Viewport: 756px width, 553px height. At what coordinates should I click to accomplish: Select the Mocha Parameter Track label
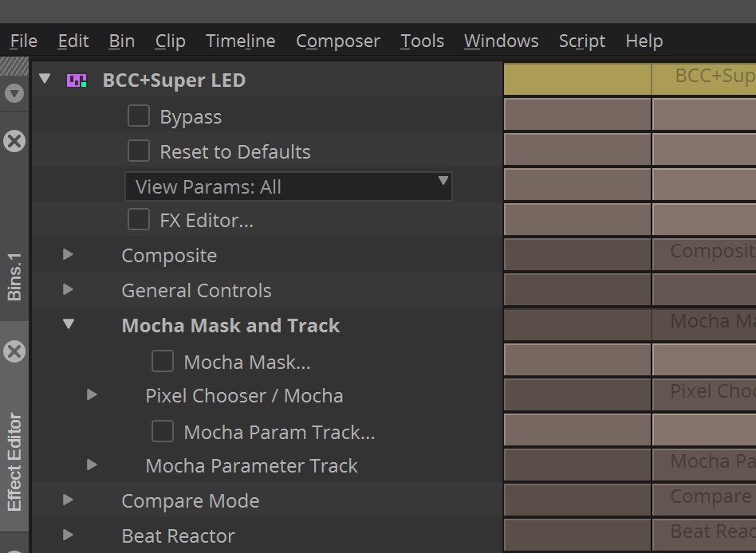tap(251, 466)
